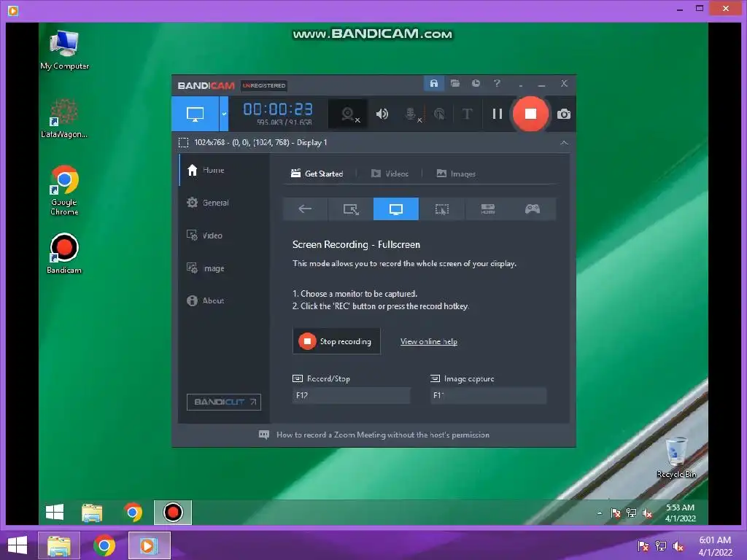Open the scheduled recording clock icon

coord(476,84)
